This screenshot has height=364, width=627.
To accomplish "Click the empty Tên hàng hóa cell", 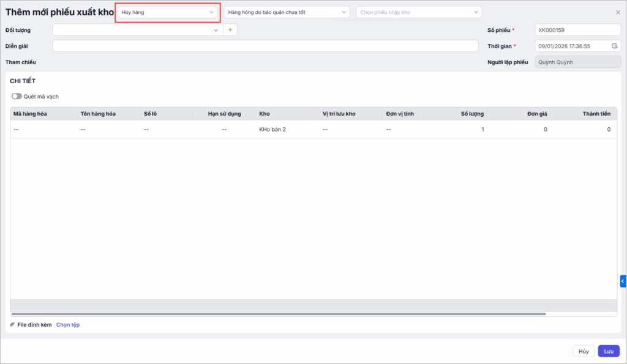I will pyautogui.click(x=109, y=130).
